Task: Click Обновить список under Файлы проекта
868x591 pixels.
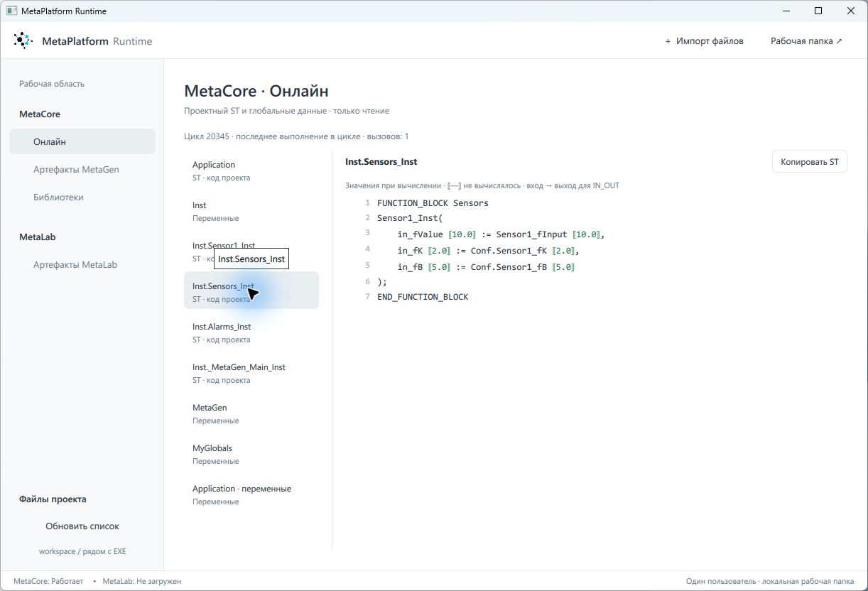Action: (82, 526)
